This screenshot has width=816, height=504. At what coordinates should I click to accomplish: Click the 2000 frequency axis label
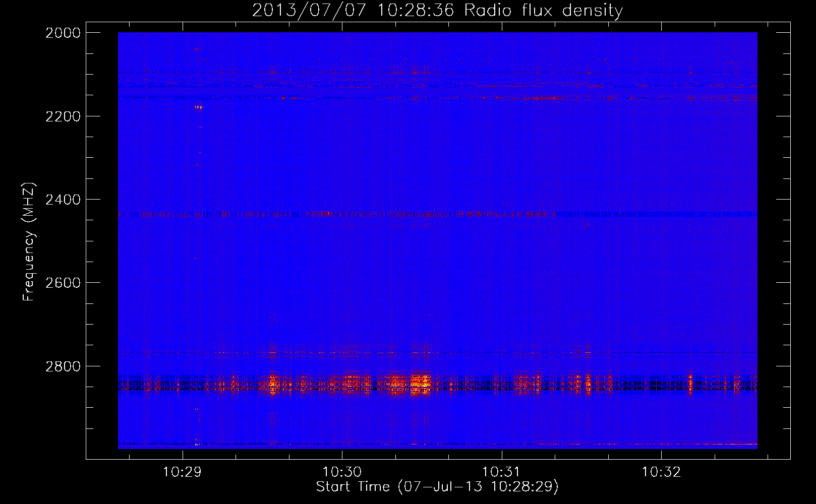tap(63, 33)
